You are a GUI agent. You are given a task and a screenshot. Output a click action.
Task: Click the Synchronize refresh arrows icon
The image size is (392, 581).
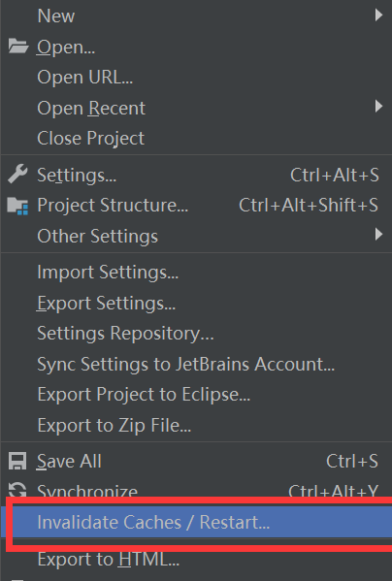click(17, 490)
